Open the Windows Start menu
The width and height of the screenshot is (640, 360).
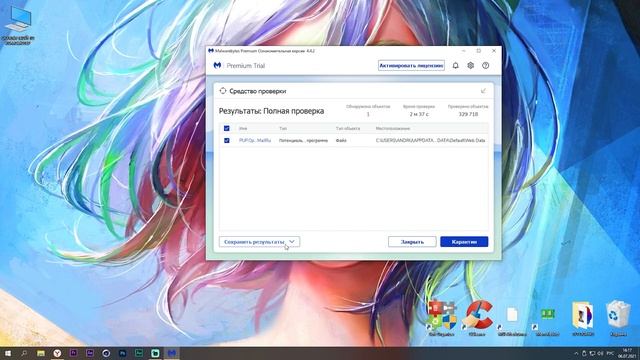[x=8, y=353]
